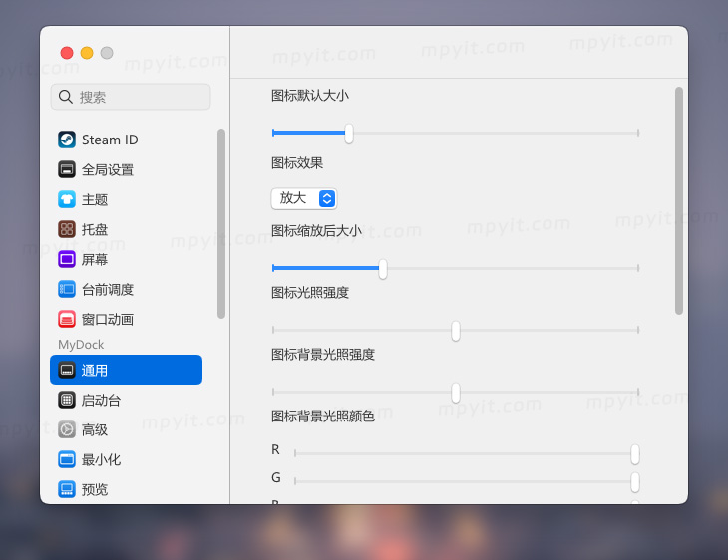Click the 图标背景光照颜色 label
This screenshot has width=728, height=560.
click(323, 417)
